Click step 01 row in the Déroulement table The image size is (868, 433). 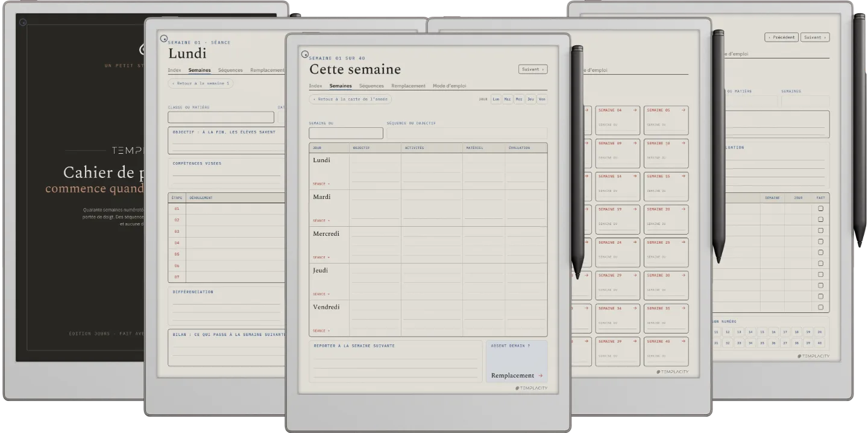coord(227,209)
